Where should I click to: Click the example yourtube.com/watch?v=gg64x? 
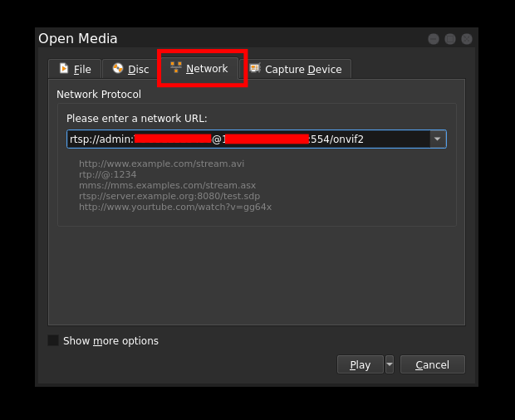coord(175,207)
